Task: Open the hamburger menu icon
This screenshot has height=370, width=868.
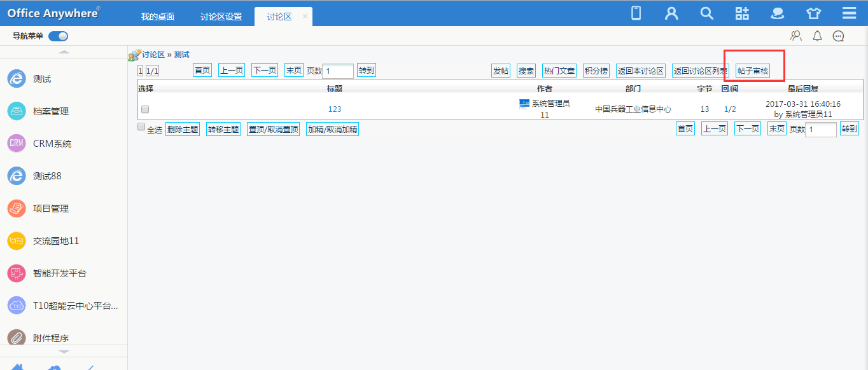Action: (x=849, y=13)
